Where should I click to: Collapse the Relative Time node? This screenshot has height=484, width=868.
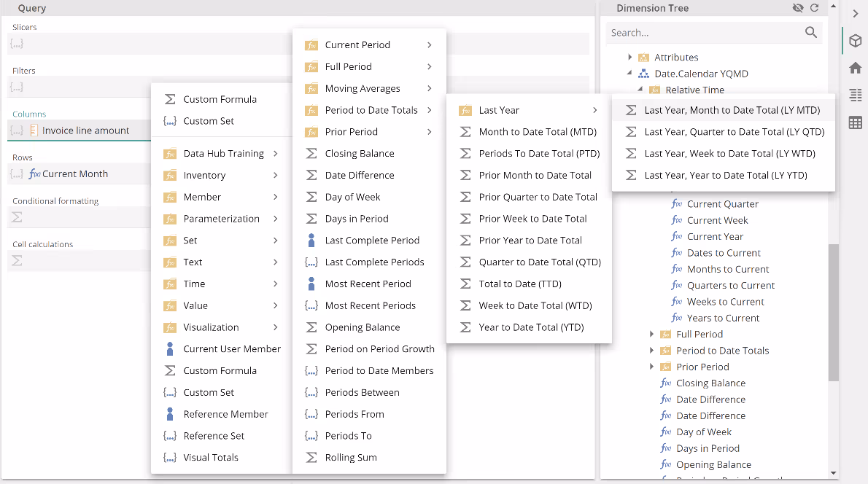640,90
